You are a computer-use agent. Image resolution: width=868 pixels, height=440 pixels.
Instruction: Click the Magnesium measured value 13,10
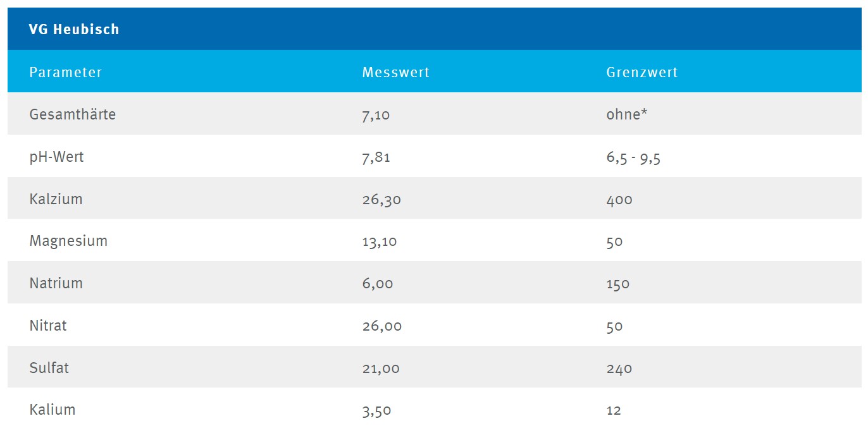point(380,241)
